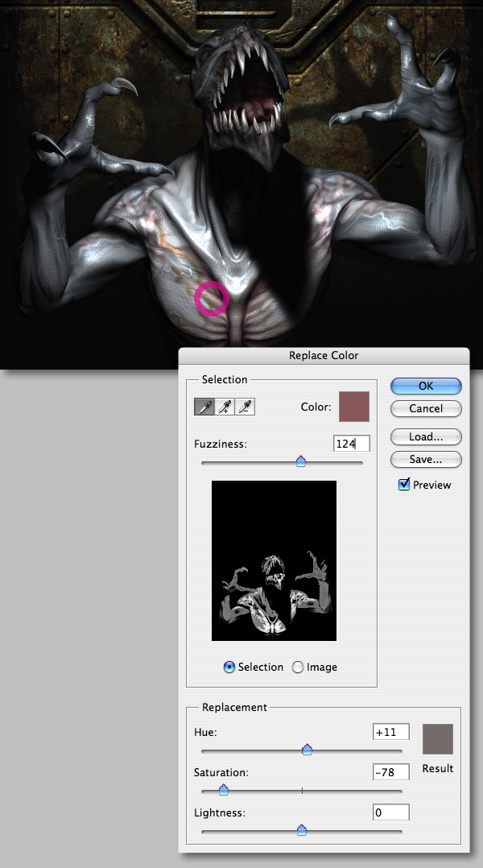Choose the Image radio button
Image resolution: width=483 pixels, height=868 pixels.
click(x=298, y=667)
